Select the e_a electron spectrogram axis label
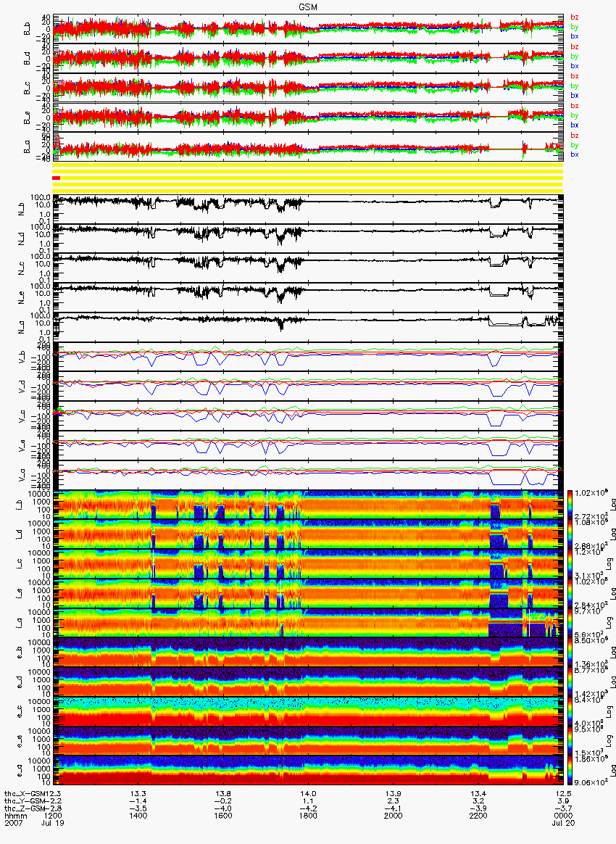The height and width of the screenshot is (844, 616). (20, 772)
